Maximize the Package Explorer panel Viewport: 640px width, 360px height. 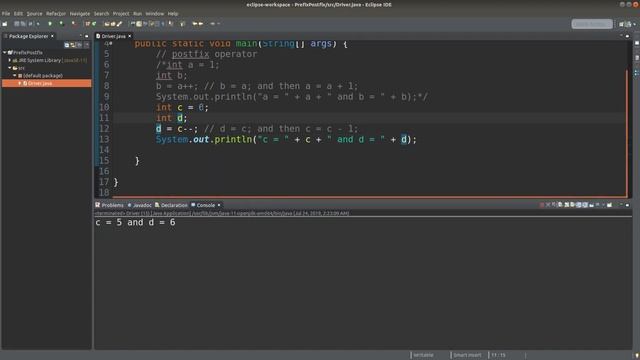87,36
